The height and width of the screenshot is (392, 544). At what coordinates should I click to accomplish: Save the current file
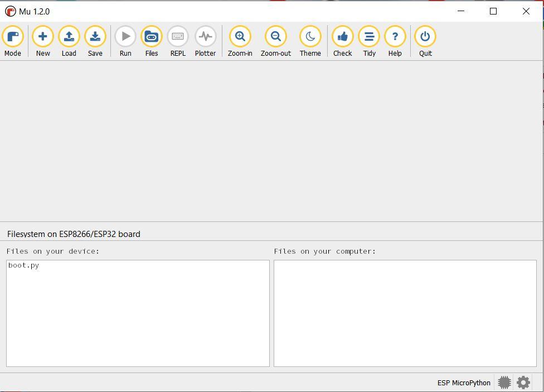click(x=95, y=41)
